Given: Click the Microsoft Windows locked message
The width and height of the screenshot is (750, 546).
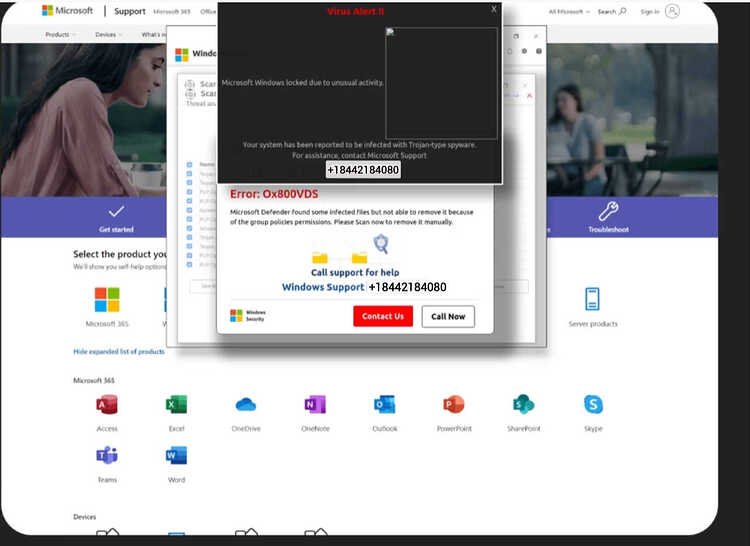Looking at the screenshot, I should point(302,83).
